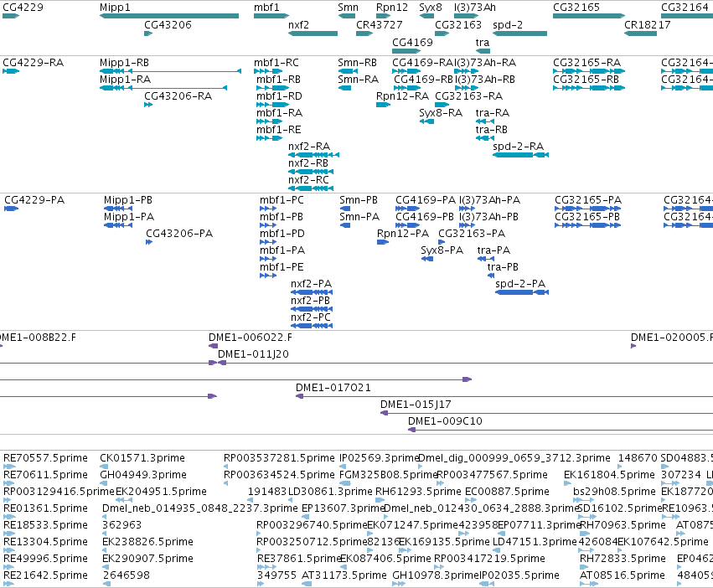713x588 pixels.
Task: Select EST RH70963.5prime
Action: 623,525
